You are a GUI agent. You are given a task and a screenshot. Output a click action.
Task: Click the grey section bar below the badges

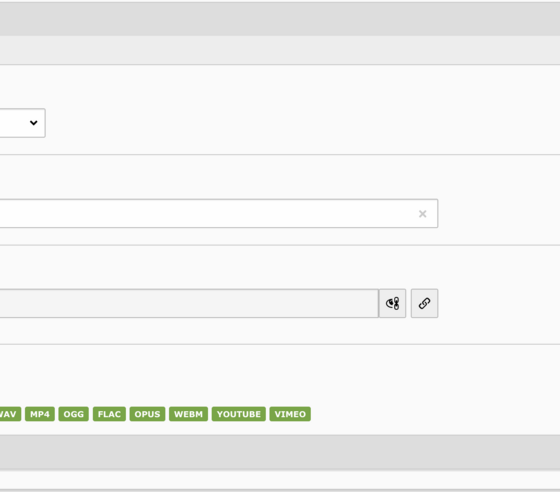280,452
